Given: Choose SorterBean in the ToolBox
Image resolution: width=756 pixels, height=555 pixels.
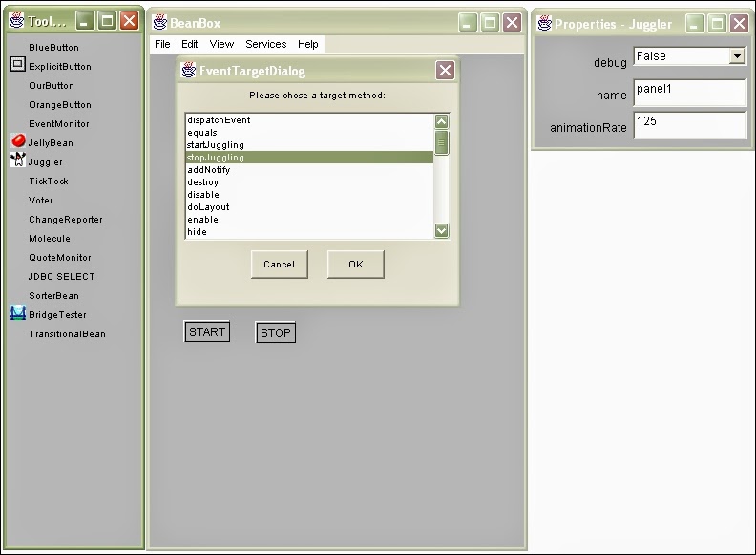Looking at the screenshot, I should point(53,296).
